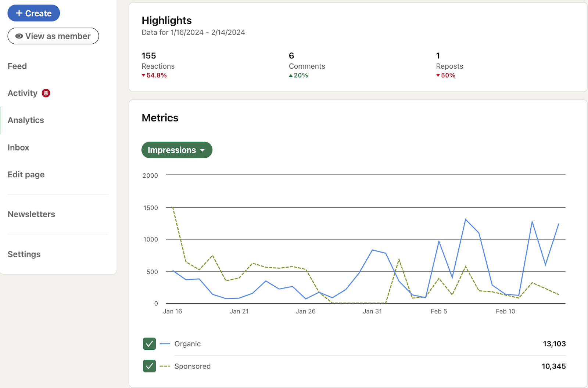Screen dimensions: 588x388
Task: Open Settings from the sidebar
Action: tap(24, 254)
